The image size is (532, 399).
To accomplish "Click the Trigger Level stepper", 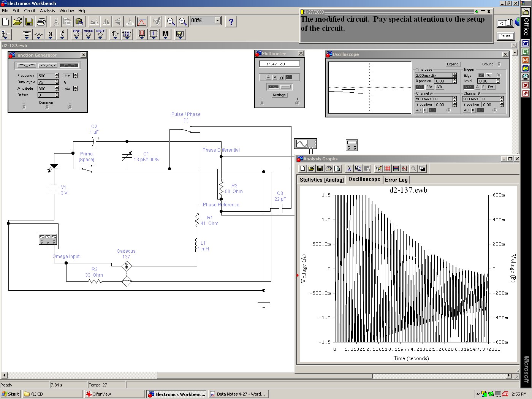I will (x=498, y=81).
